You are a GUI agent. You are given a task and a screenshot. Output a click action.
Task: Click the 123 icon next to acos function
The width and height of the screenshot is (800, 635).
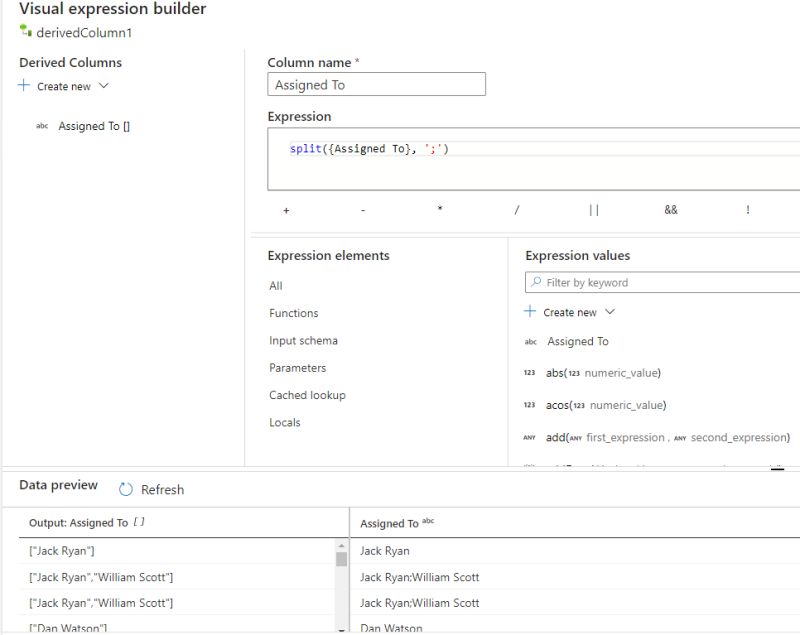click(x=530, y=405)
